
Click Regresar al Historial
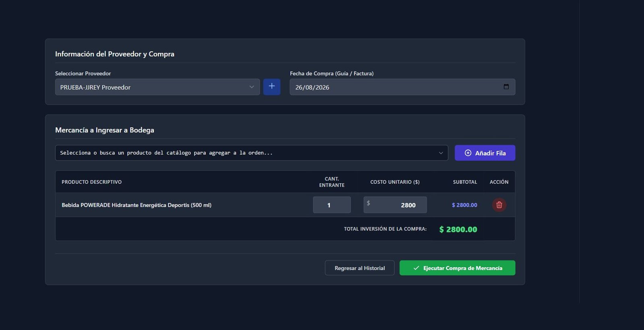tap(359, 268)
